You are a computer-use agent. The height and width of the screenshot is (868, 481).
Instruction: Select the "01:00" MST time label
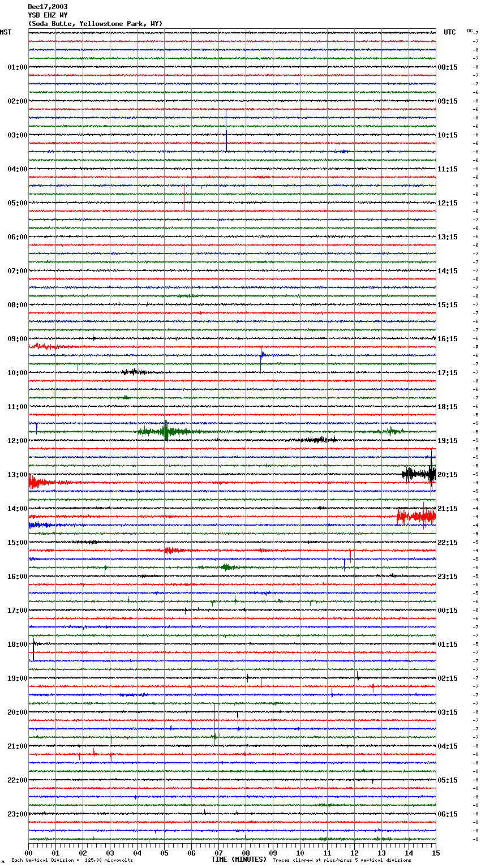coord(18,67)
